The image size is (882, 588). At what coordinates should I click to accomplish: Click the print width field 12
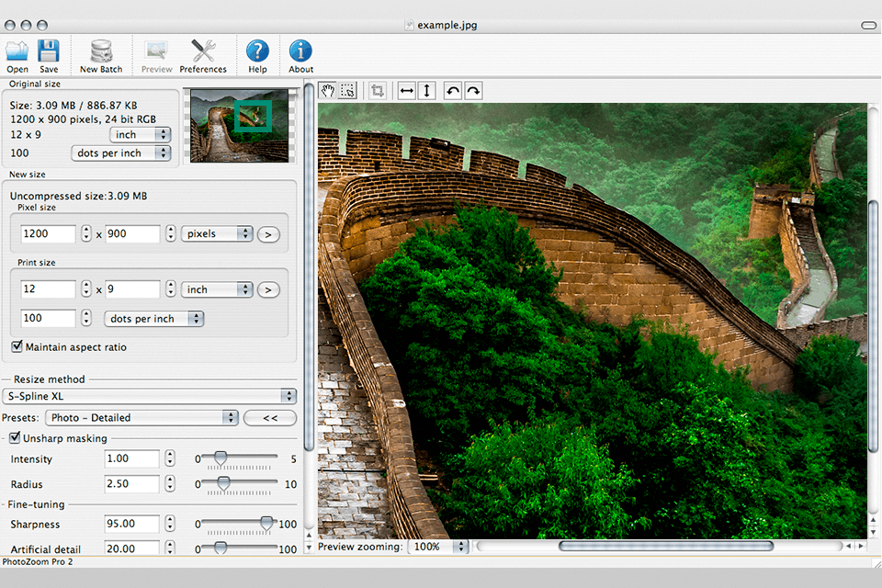point(49,288)
